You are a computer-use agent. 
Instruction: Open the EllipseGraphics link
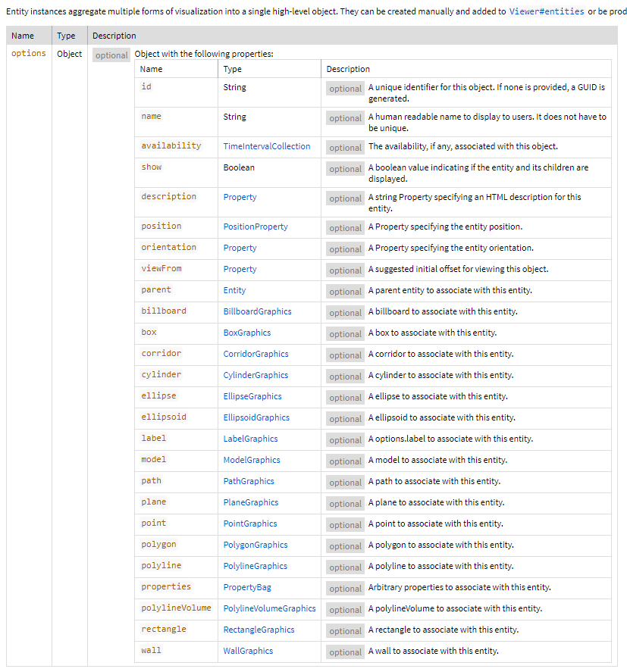click(252, 396)
